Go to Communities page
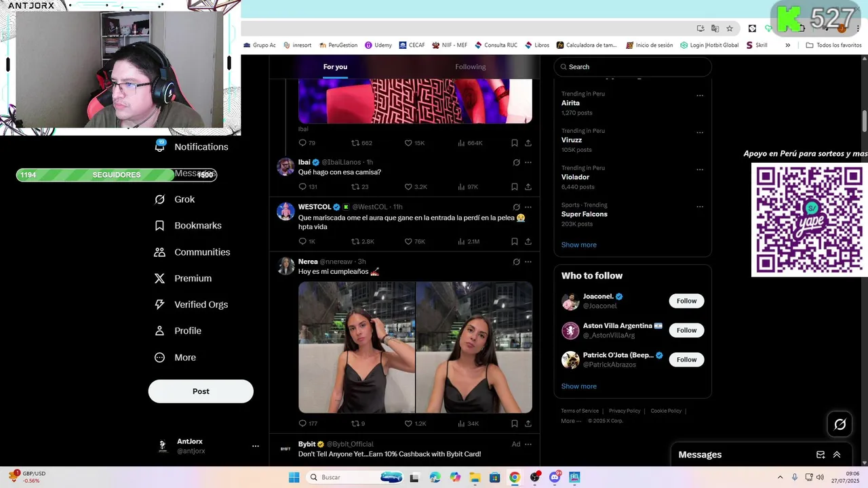The height and width of the screenshot is (488, 868). tap(192, 252)
